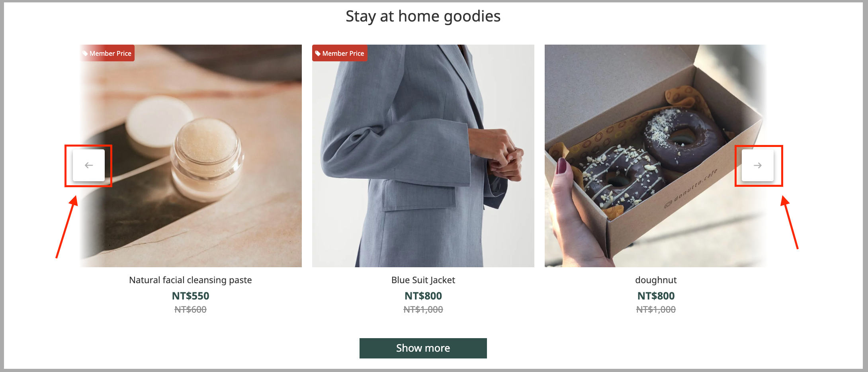Image resolution: width=868 pixels, height=372 pixels.
Task: Click the Show more button
Action: pyautogui.click(x=423, y=348)
